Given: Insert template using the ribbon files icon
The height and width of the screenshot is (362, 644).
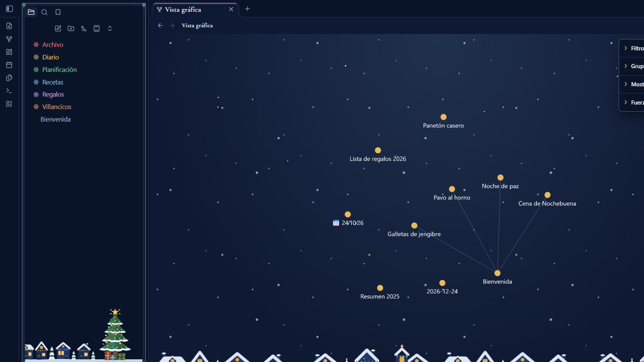Looking at the screenshot, I should pyautogui.click(x=9, y=78).
